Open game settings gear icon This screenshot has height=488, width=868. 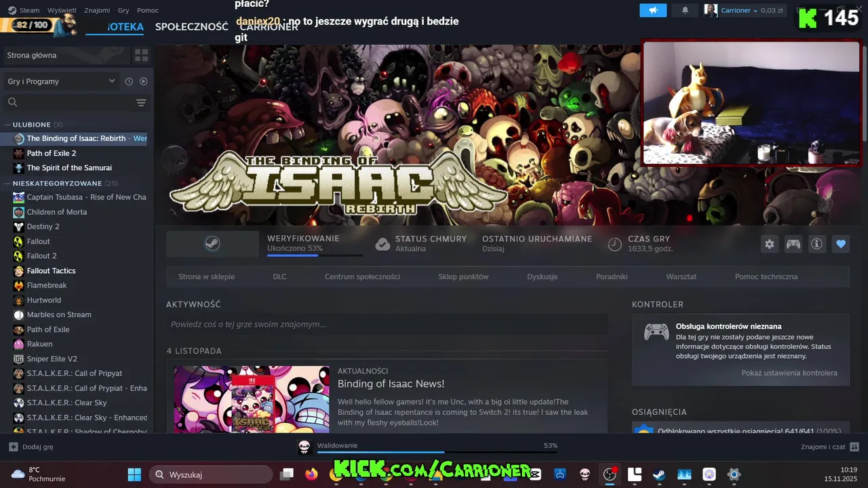(769, 244)
